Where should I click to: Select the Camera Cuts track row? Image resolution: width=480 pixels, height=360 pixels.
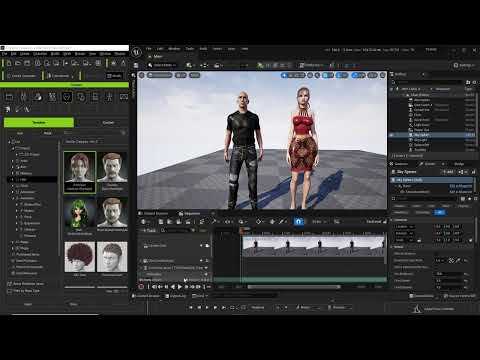coord(175,246)
